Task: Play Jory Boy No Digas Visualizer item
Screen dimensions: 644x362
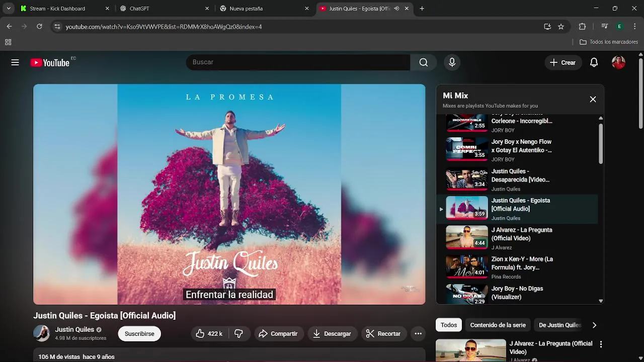Action: (517, 294)
